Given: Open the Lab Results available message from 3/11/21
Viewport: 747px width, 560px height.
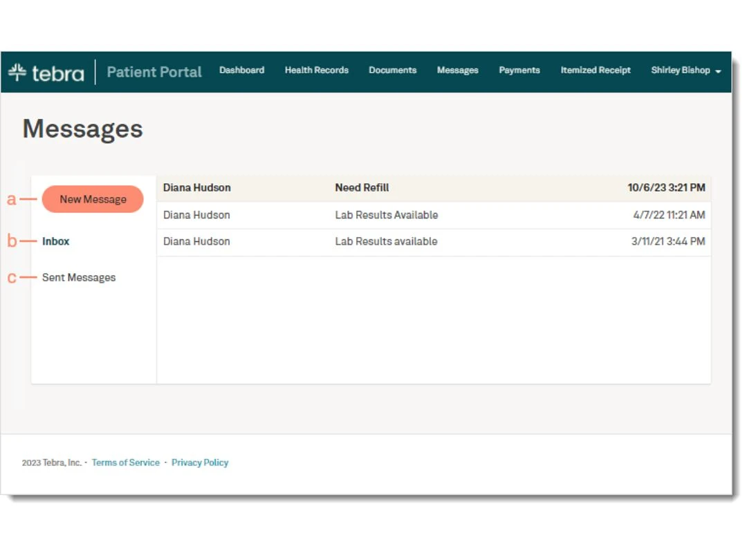Looking at the screenshot, I should [x=434, y=241].
